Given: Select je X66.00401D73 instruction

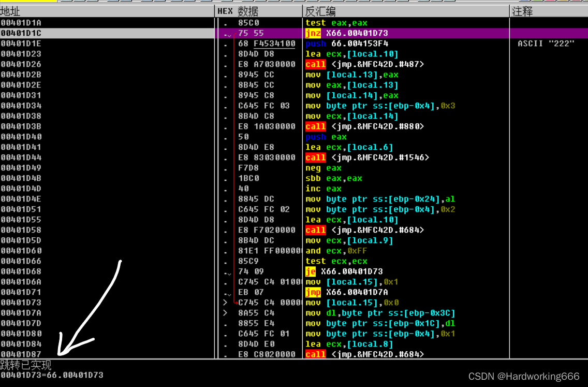Looking at the screenshot, I should tap(344, 271).
